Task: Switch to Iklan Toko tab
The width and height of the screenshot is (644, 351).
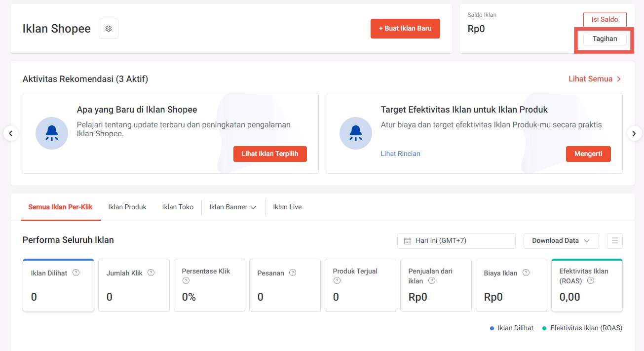Action: 178,207
